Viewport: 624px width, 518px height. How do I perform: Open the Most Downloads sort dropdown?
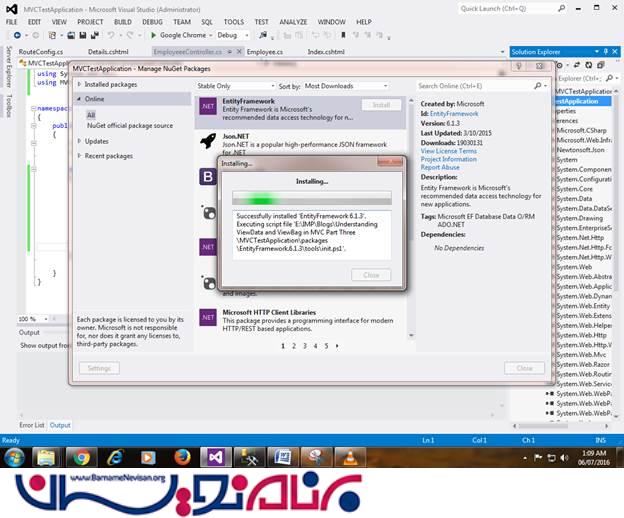click(x=353, y=86)
